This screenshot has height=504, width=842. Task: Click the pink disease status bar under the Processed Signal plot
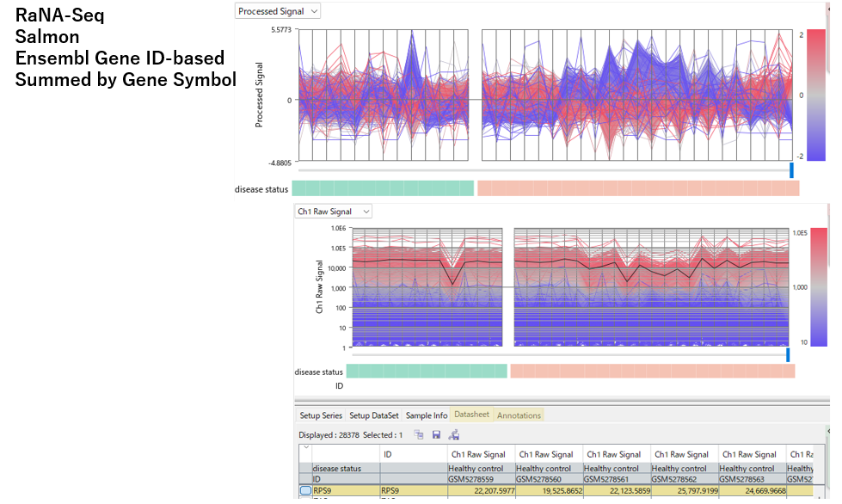(x=638, y=188)
